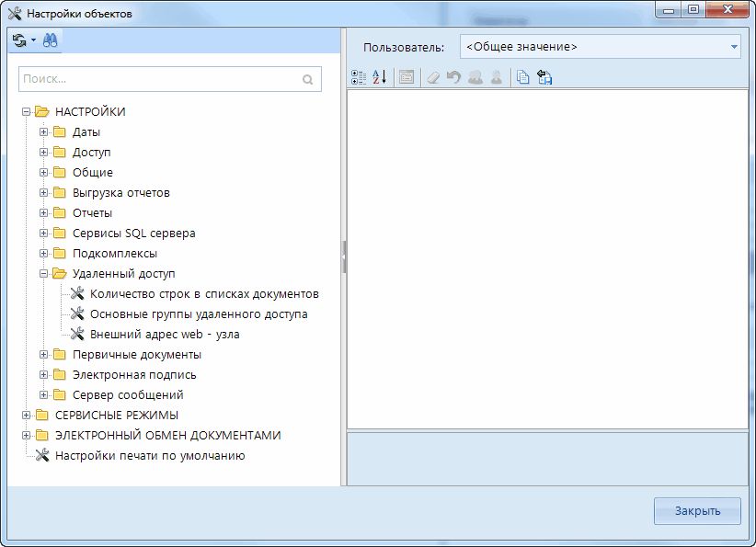Collapse the Удаленный доступ folder

43,274
